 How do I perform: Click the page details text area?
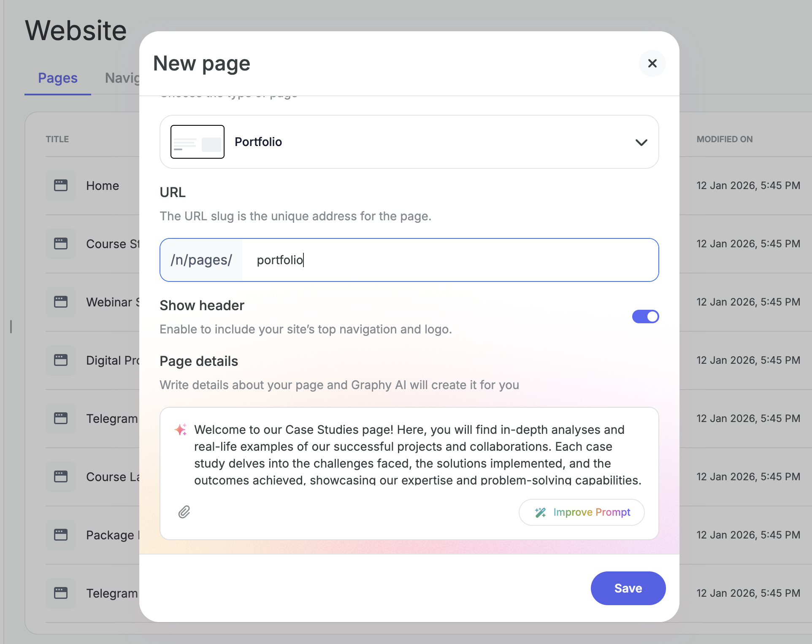[417, 455]
